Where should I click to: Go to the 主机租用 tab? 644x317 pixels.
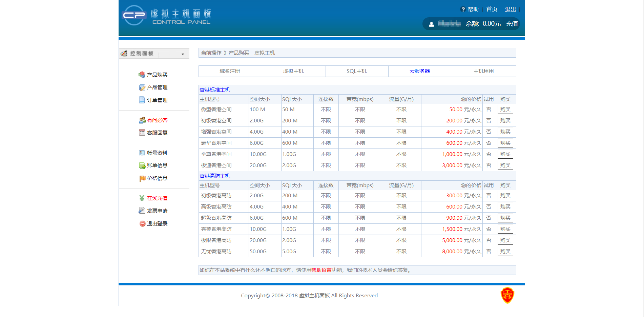(483, 71)
